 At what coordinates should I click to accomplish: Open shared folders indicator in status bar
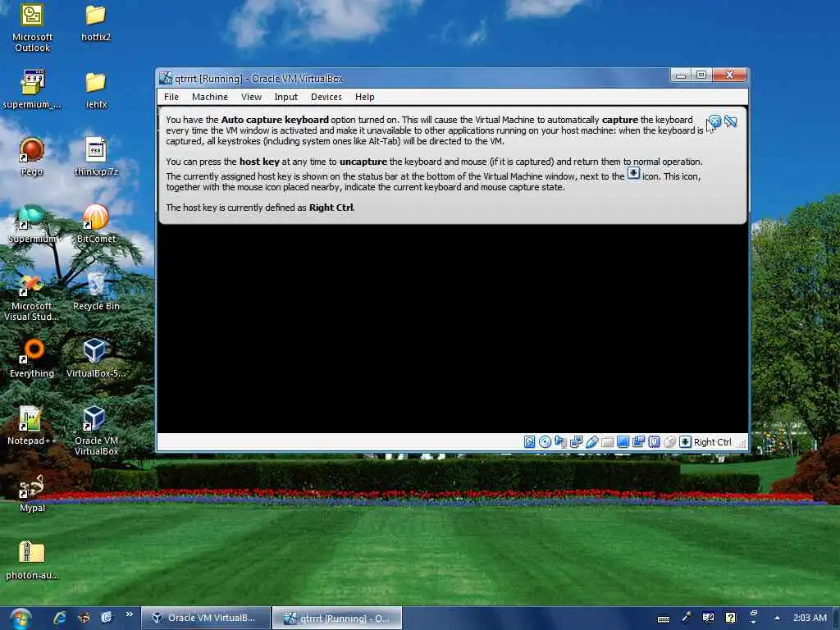[607, 442]
